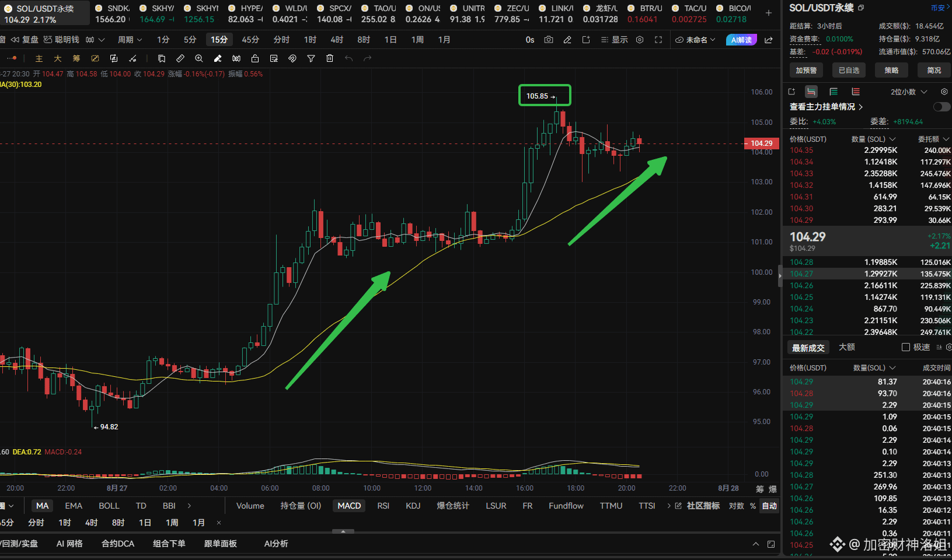Open order book settings gear icon
The height and width of the screenshot is (560, 952).
pyautogui.click(x=944, y=92)
